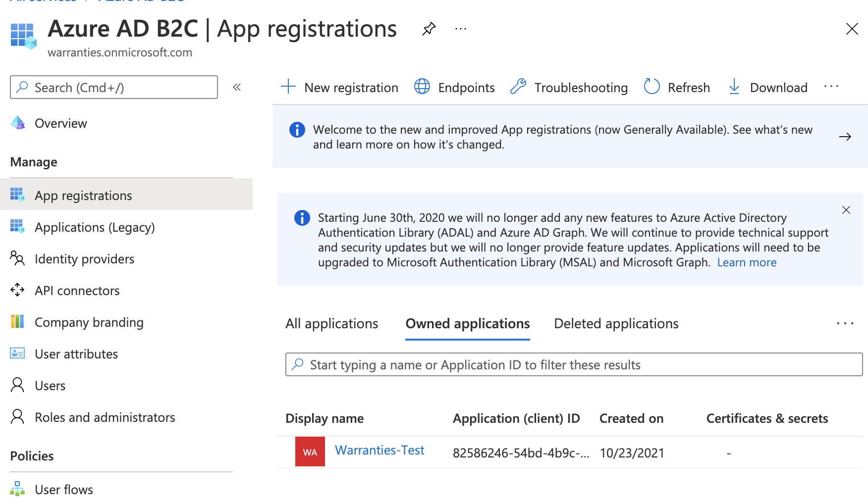Click the Application (client) ID column header
Image resolution: width=868 pixels, height=504 pixels.
click(516, 419)
